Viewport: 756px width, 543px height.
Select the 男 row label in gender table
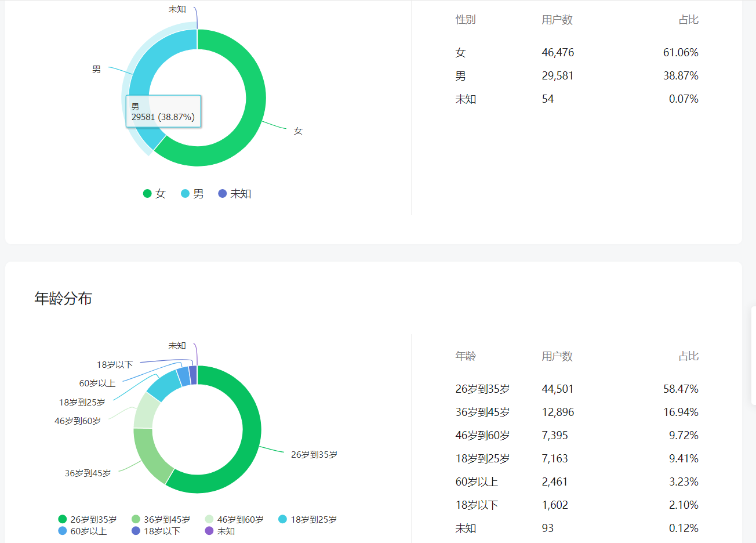click(460, 76)
